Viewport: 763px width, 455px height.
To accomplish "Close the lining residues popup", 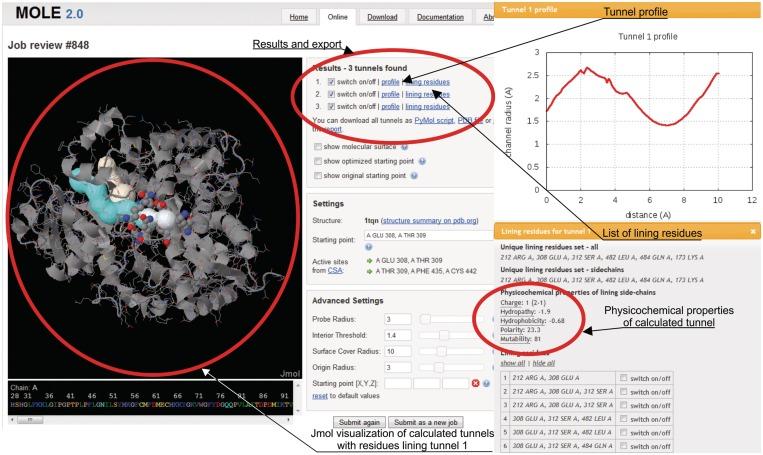I will (753, 231).
